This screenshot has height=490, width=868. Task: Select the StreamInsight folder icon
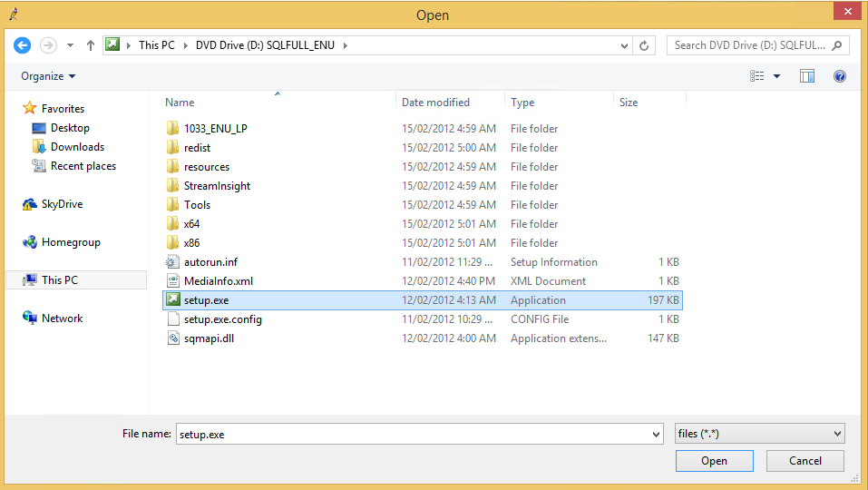(172, 185)
